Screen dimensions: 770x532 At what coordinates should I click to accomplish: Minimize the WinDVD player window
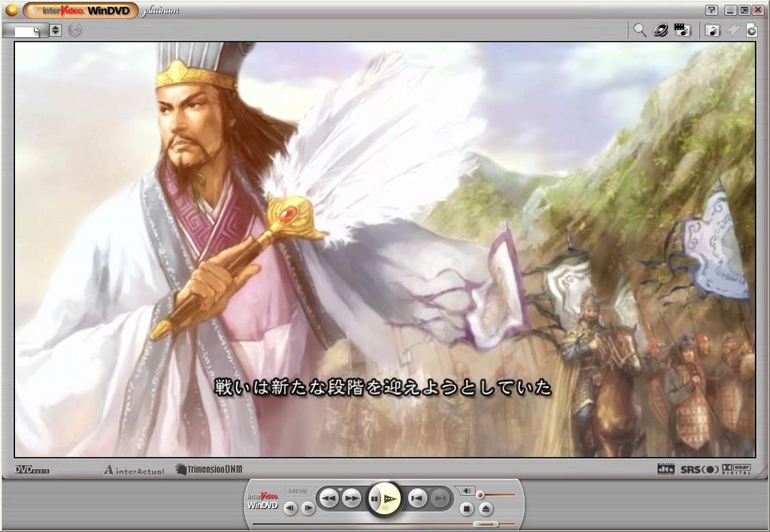731,11
